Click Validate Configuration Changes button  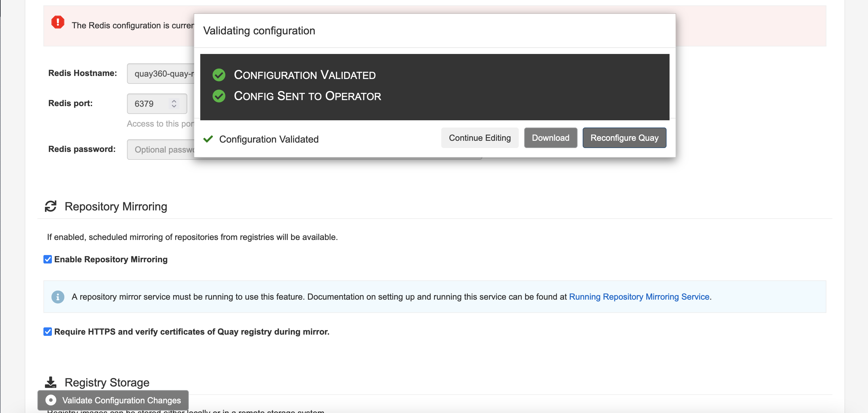(x=113, y=400)
